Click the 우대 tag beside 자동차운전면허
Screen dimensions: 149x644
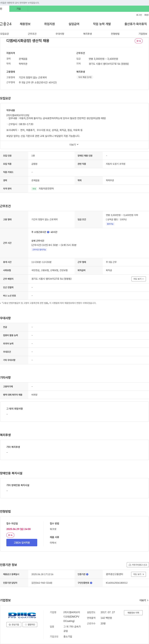(34, 189)
